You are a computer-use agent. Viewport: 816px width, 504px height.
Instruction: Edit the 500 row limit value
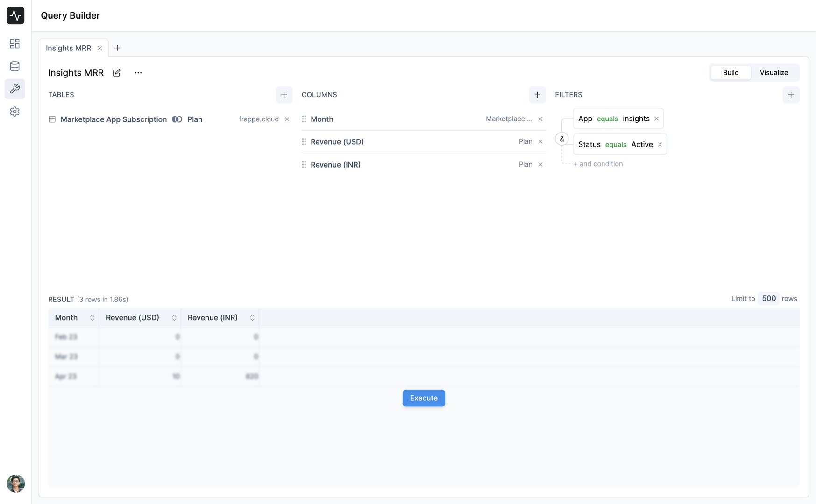(x=768, y=298)
